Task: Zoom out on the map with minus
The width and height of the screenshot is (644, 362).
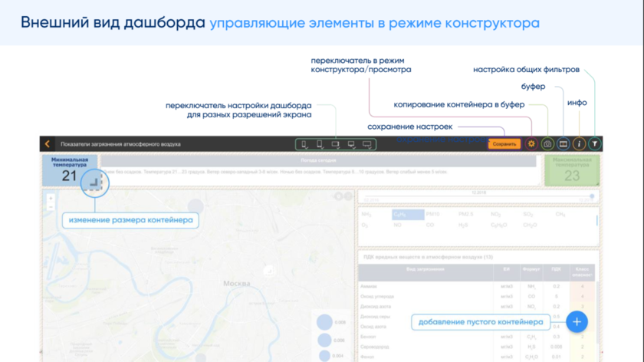Action: [51, 207]
